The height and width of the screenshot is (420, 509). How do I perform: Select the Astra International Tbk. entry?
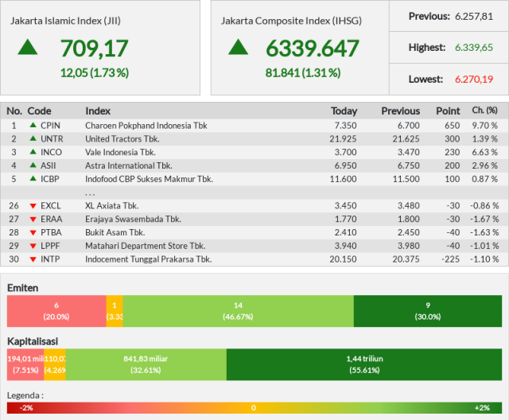coord(128,165)
